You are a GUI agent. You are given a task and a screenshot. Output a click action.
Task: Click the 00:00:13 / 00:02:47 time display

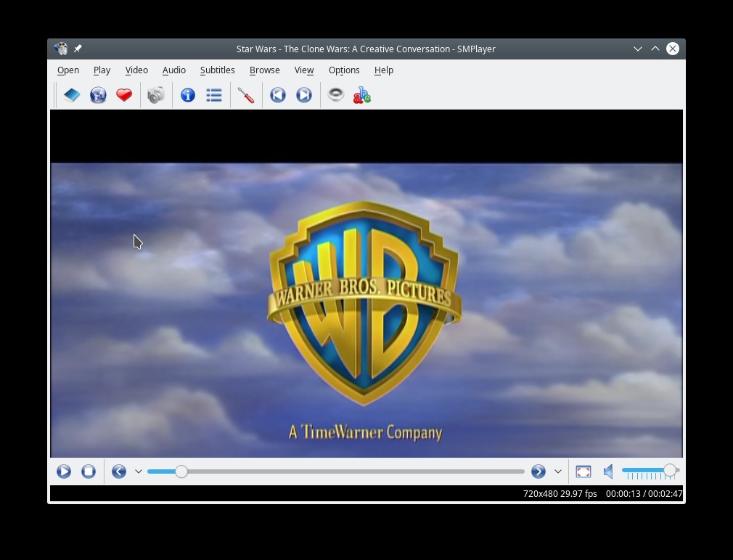[x=644, y=494]
